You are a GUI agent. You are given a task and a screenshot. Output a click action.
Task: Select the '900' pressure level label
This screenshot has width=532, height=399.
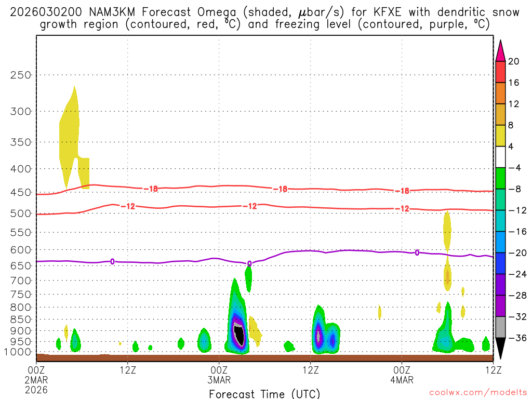pyautogui.click(x=21, y=331)
